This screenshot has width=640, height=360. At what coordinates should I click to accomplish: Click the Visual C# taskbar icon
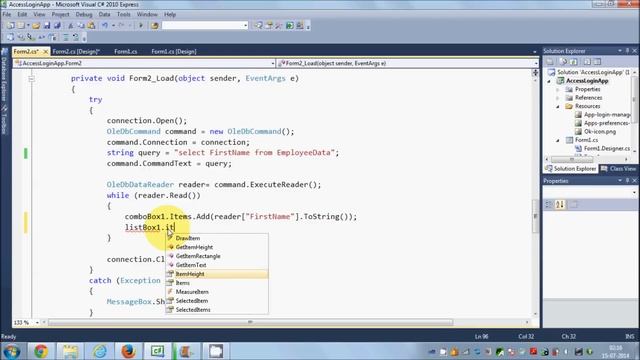[158, 351]
